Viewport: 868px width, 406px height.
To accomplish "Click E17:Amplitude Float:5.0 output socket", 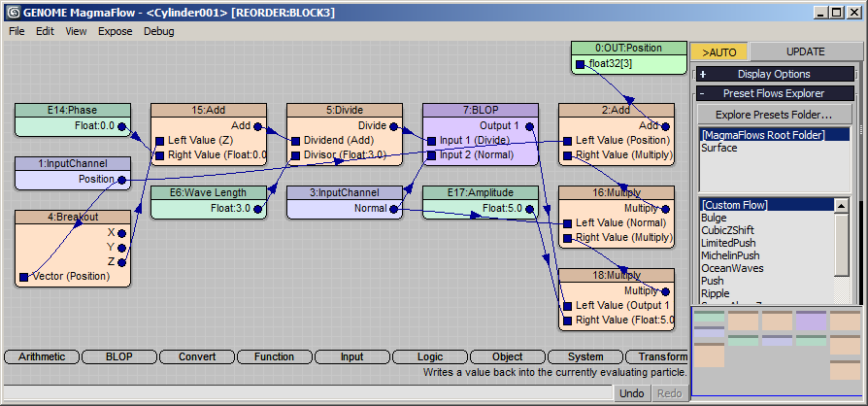I will 529,210.
